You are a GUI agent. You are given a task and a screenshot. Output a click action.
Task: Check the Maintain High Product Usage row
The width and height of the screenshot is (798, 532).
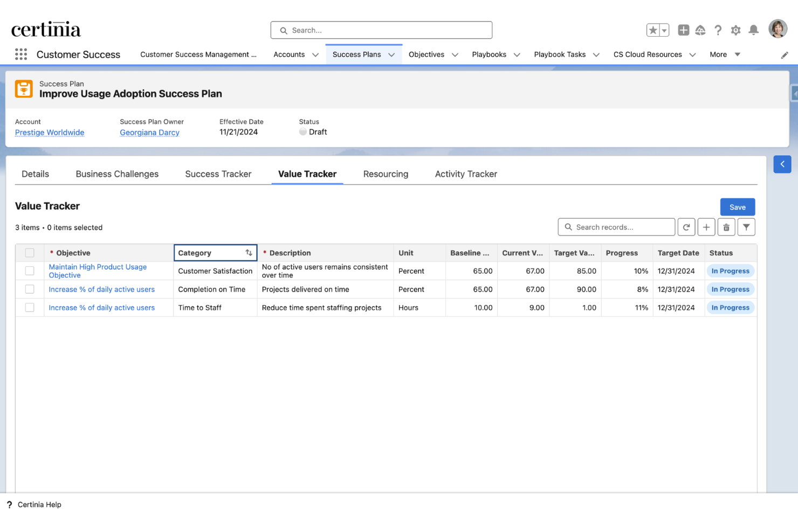coord(30,271)
